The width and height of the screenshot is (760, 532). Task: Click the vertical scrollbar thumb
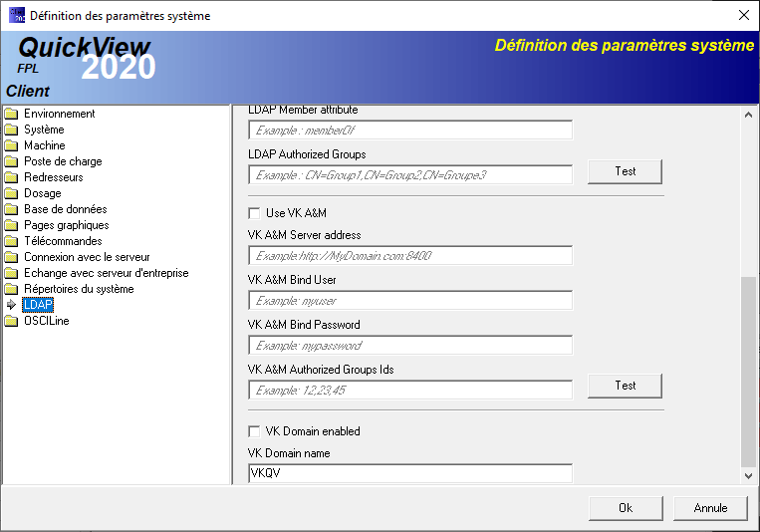tap(748, 372)
